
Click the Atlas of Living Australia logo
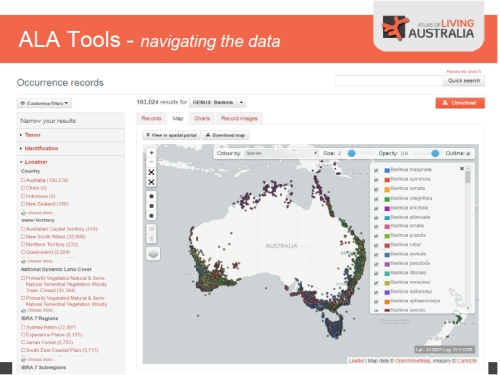tap(428, 29)
